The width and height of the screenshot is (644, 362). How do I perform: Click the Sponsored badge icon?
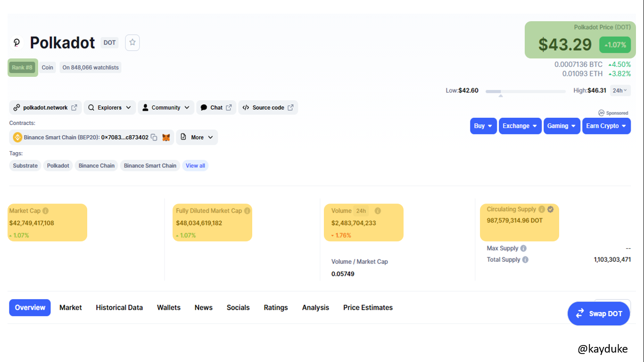[x=602, y=113]
